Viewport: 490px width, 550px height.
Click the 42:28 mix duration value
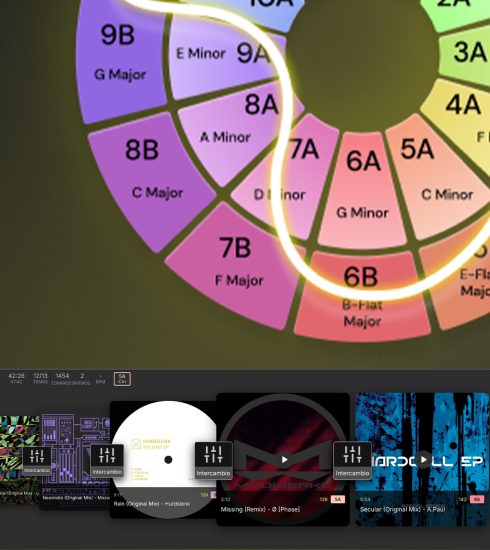[16, 376]
